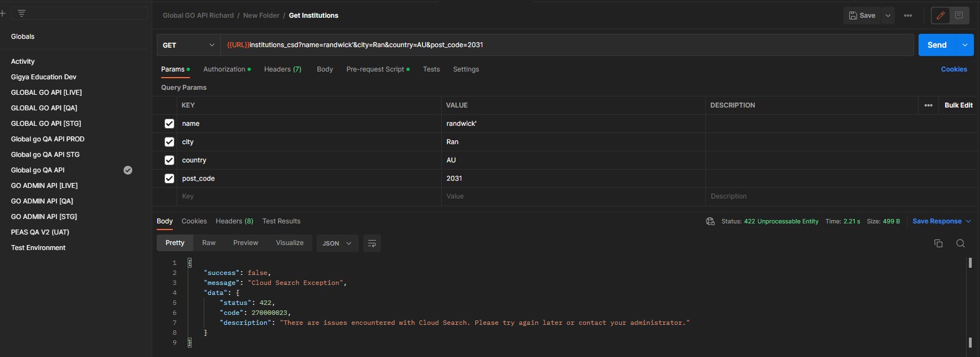Open the GET method dropdown
This screenshot has height=357, width=980.
[x=188, y=45]
